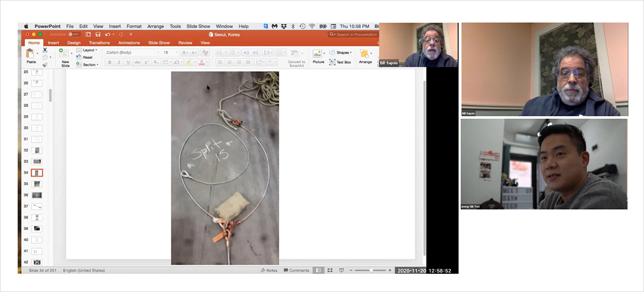Open the Shapes dropdown
The image size is (644, 292).
coord(341,53)
